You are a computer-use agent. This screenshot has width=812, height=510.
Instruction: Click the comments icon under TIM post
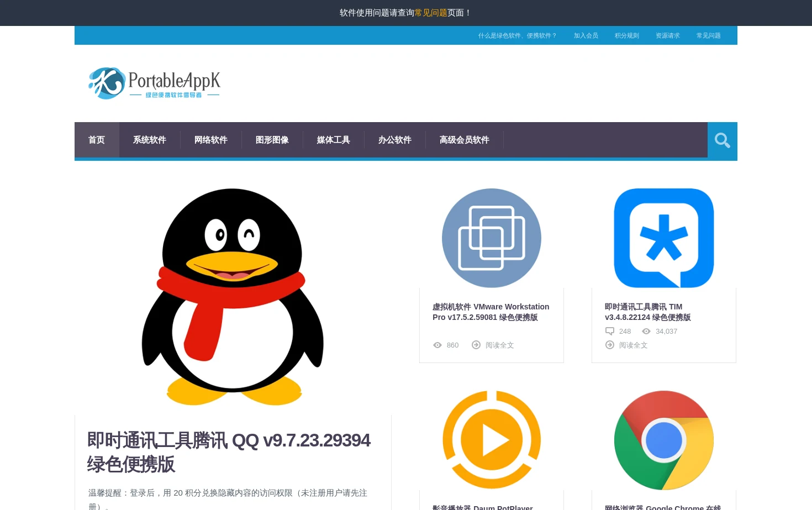610,332
